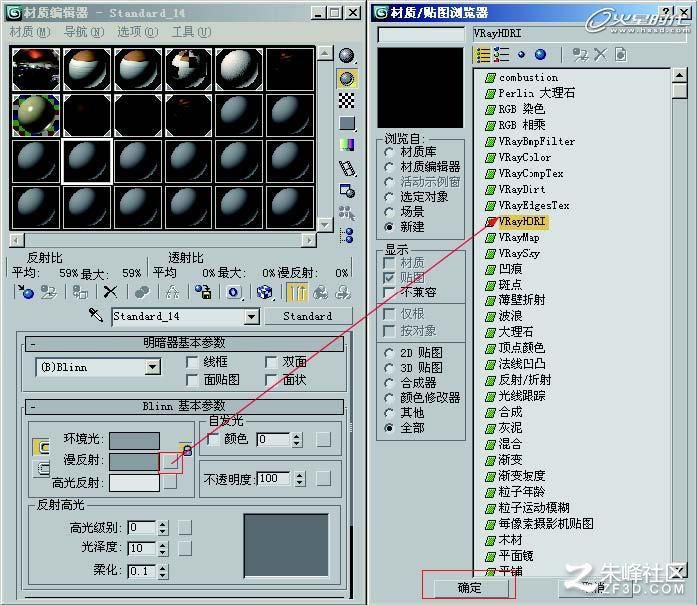
Task: Click the 漫反射 map slot button
Action: 170,462
